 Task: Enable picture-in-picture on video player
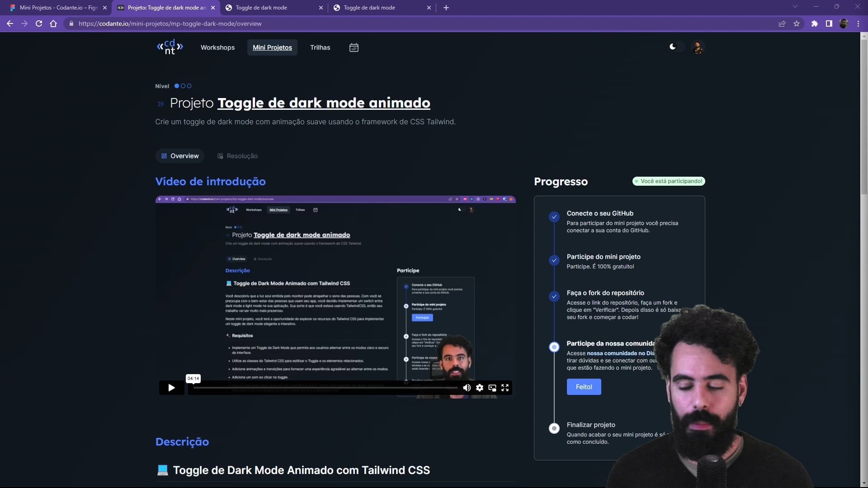[x=492, y=388]
